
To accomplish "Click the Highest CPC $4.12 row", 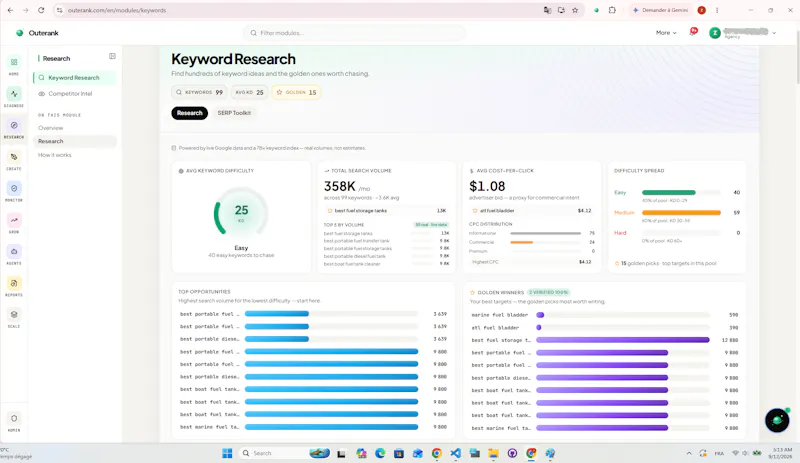I will pos(531,262).
